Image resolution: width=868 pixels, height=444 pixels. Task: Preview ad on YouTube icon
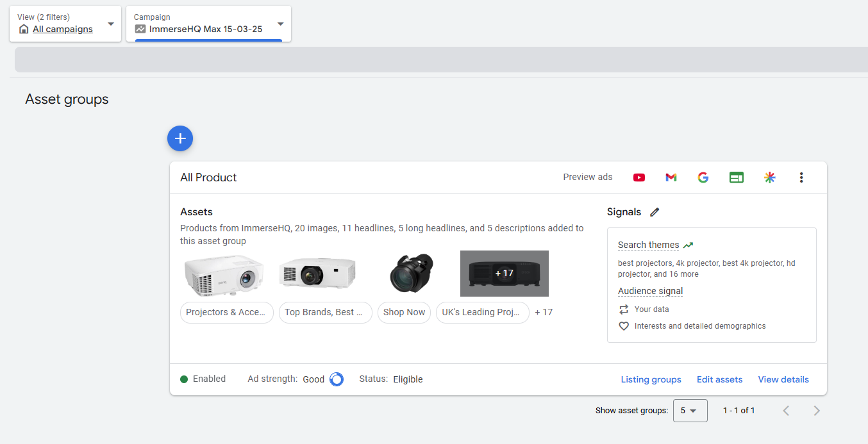tap(639, 177)
